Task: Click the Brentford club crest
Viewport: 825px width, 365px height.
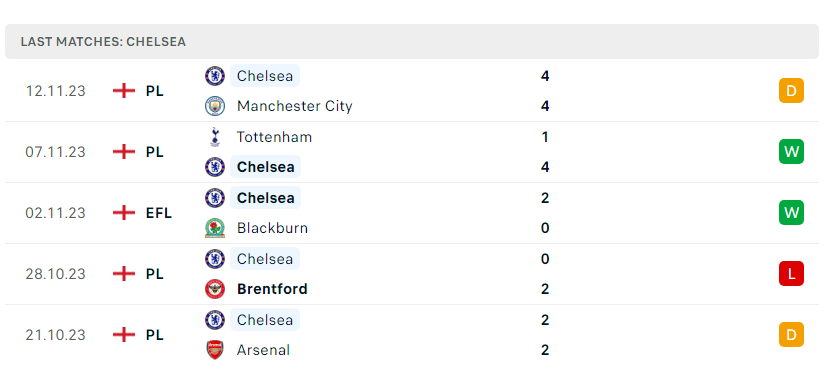Action: coord(215,289)
